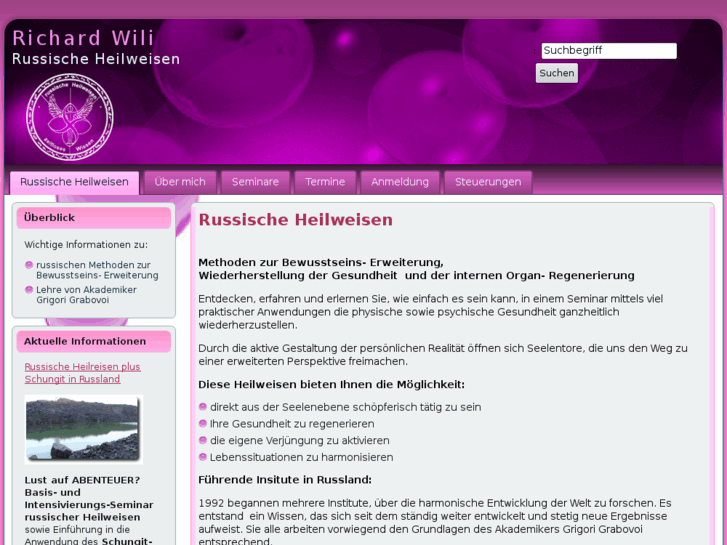Click 'Diese Heilweisen bieten Ihnen die Möglichkeit:' subheading
This screenshot has width=727, height=545.
tap(332, 385)
